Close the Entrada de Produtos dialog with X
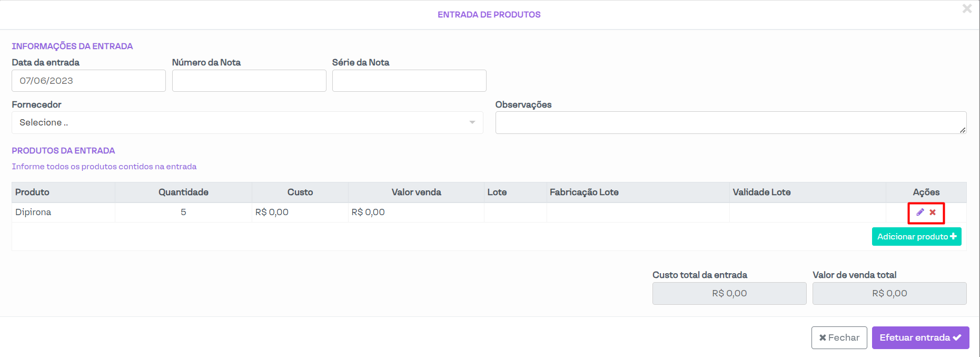The height and width of the screenshot is (357, 980). coord(967,8)
